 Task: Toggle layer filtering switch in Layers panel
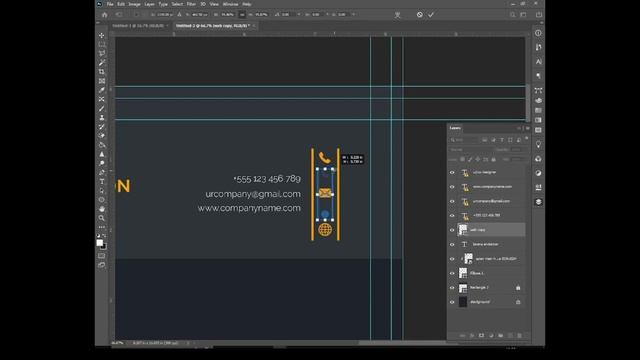pos(527,139)
